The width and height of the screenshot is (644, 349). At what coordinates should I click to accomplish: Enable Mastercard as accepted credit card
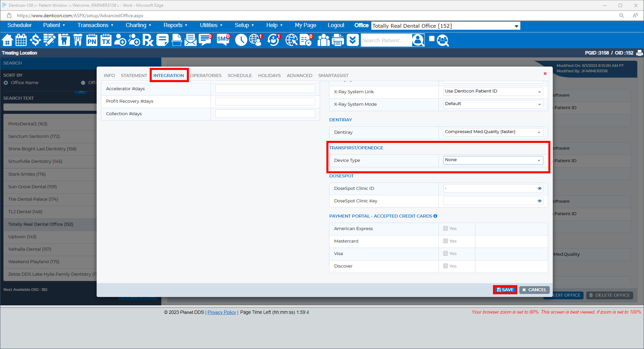click(445, 241)
